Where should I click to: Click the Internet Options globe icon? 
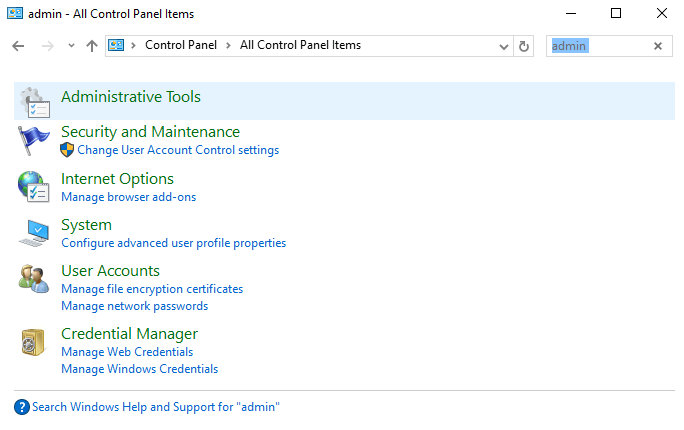tap(34, 187)
